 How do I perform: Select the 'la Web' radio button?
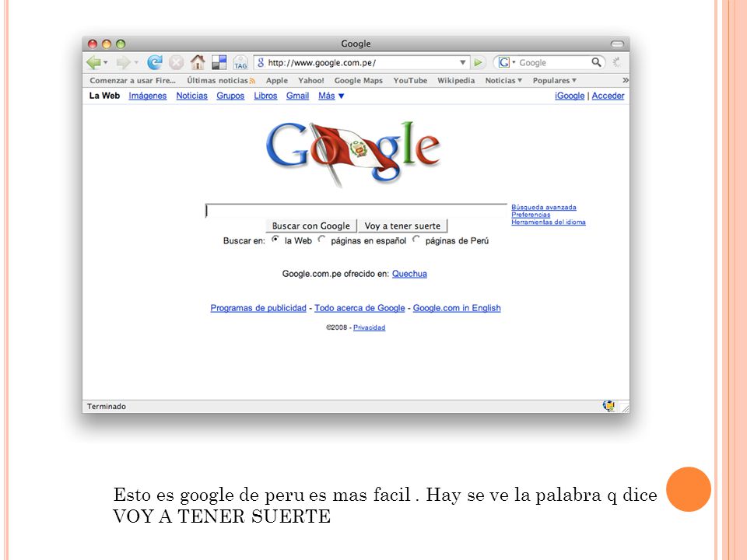click(x=275, y=240)
